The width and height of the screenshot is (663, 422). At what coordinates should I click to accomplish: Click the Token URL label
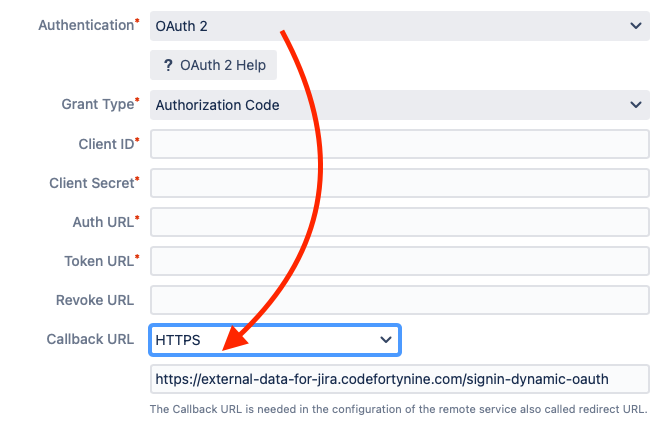pos(98,261)
